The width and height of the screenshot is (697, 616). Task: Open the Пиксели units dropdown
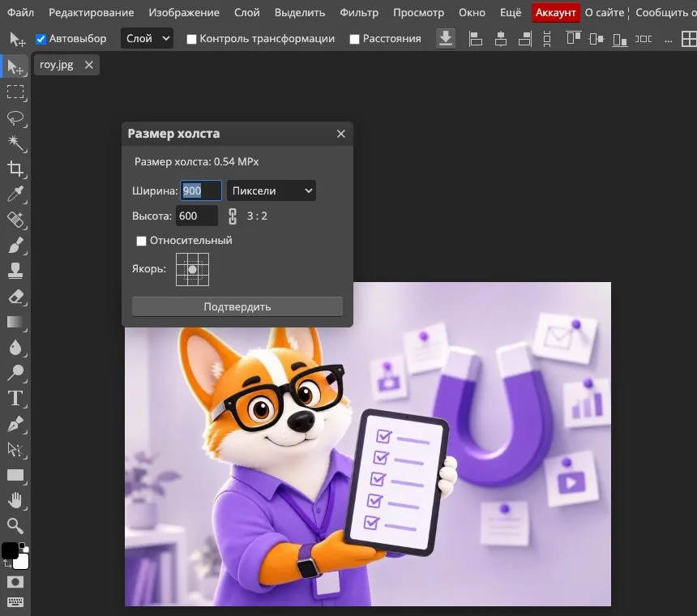point(272,190)
